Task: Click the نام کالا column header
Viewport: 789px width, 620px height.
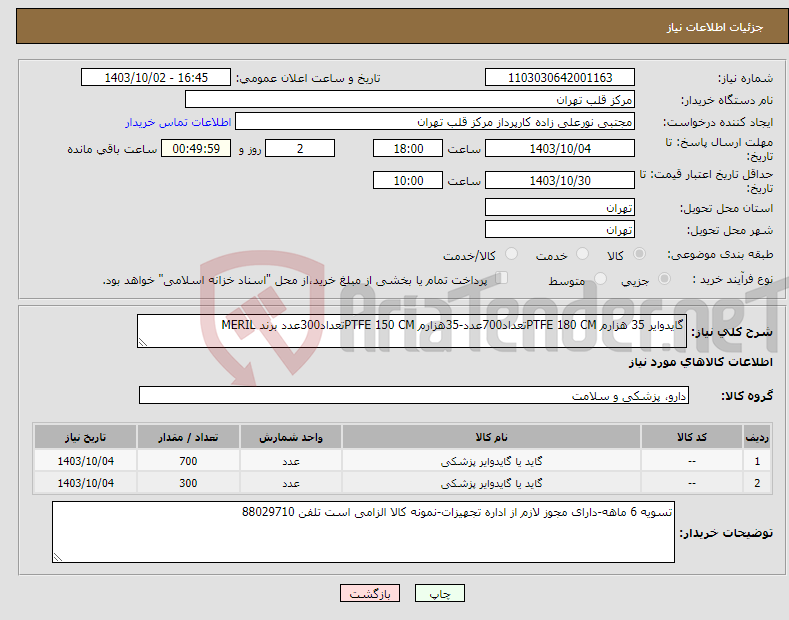Action: tap(491, 437)
